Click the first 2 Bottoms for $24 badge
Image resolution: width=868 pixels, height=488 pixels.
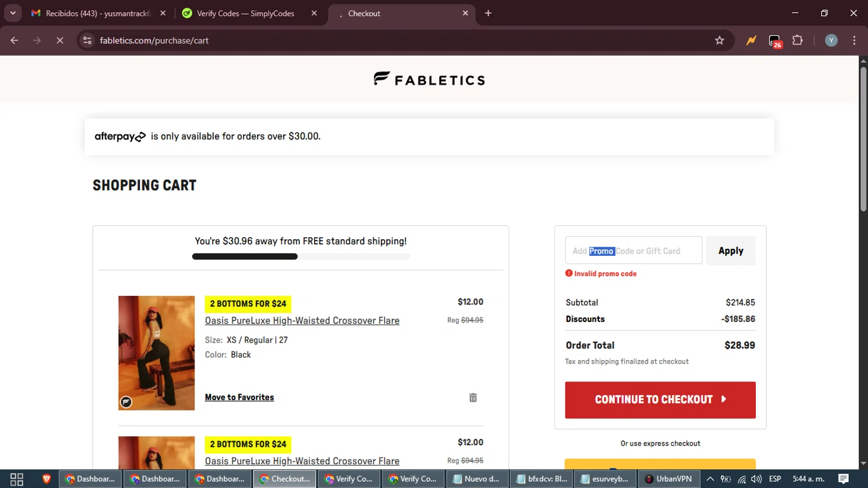[x=248, y=304]
